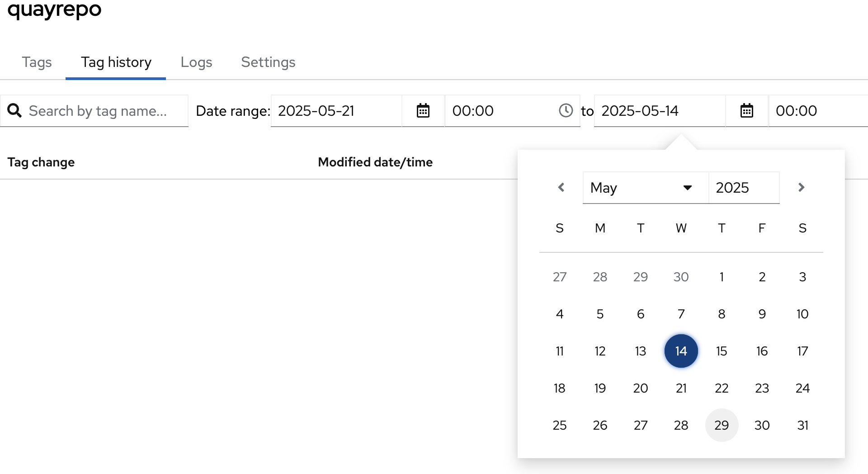
Task: Open the start date calendar picker
Action: [423, 111]
